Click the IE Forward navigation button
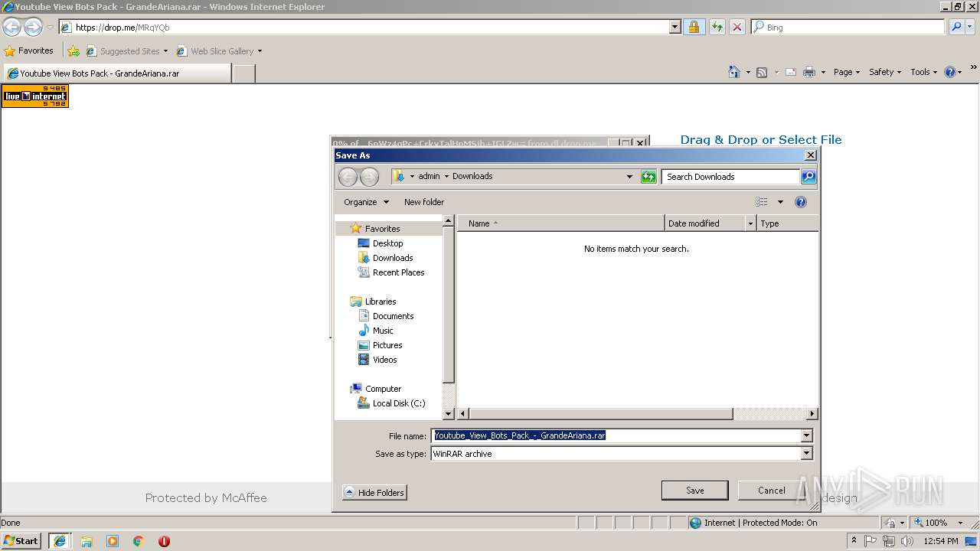Screen dimensions: 980x551 pos(33,28)
